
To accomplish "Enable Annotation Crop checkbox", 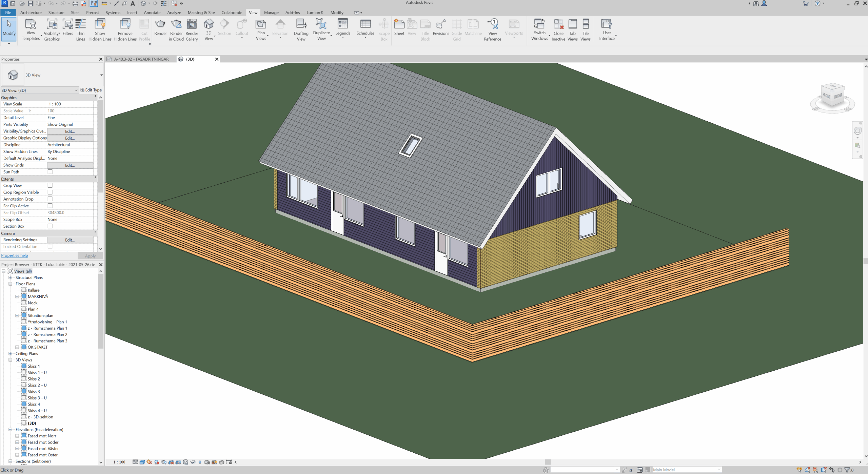I will click(x=50, y=199).
